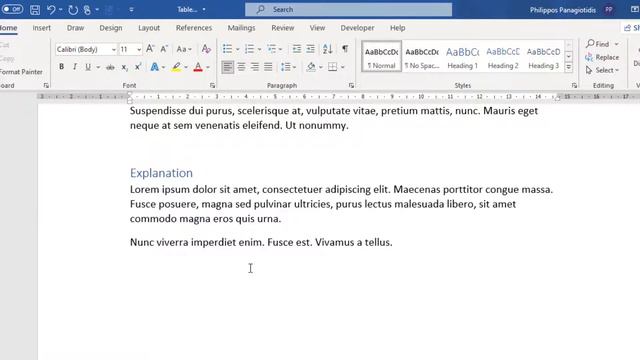640x360 pixels.
Task: Click the Multilevel List icon
Action: 272,49
